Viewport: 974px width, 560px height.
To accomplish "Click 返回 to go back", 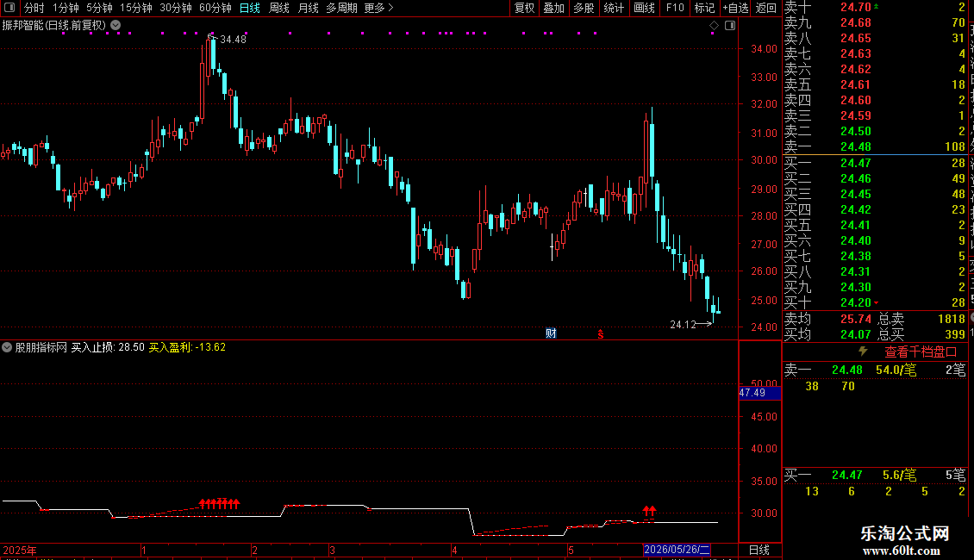I will pyautogui.click(x=766, y=8).
